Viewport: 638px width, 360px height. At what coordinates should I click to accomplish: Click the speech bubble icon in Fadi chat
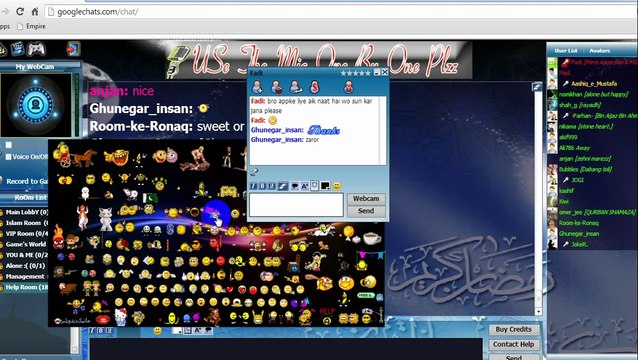(295, 186)
